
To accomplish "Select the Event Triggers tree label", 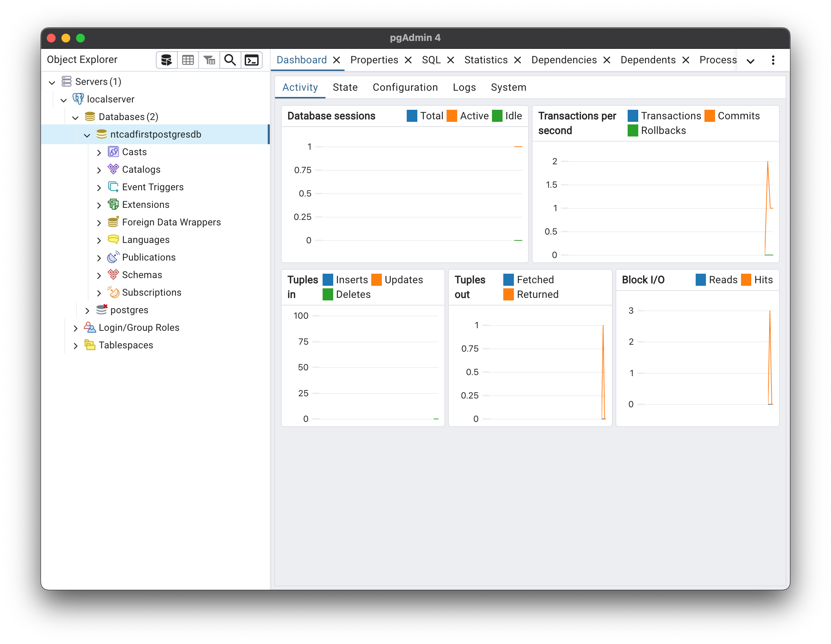I will click(153, 187).
